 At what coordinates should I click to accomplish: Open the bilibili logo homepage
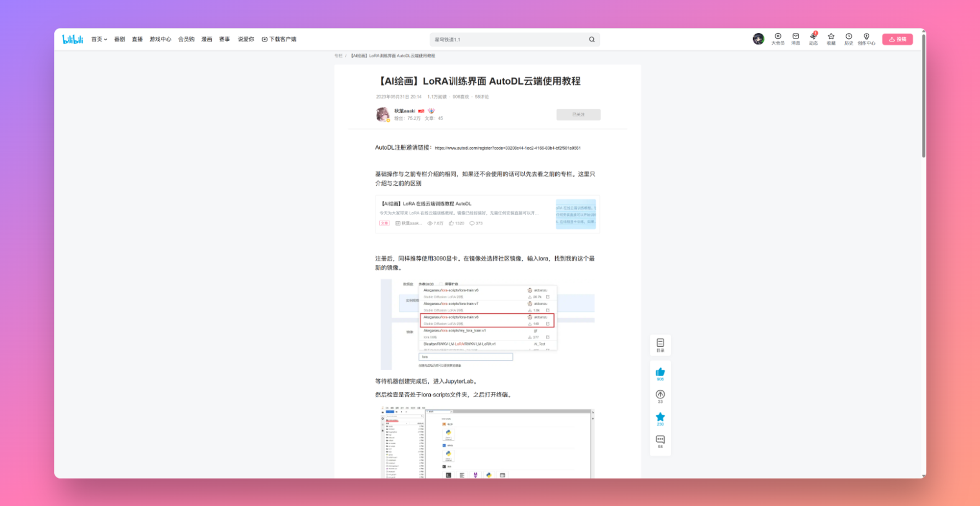[73, 39]
